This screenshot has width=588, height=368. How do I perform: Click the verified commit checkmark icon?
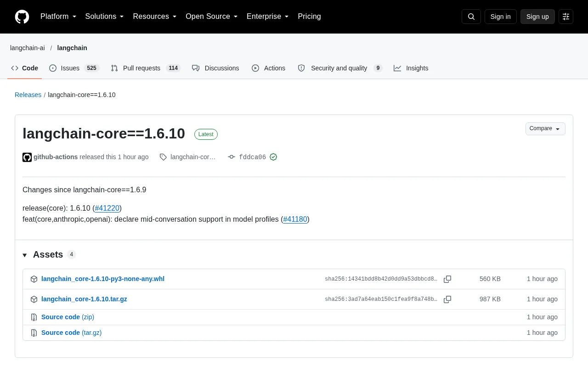tap(273, 157)
